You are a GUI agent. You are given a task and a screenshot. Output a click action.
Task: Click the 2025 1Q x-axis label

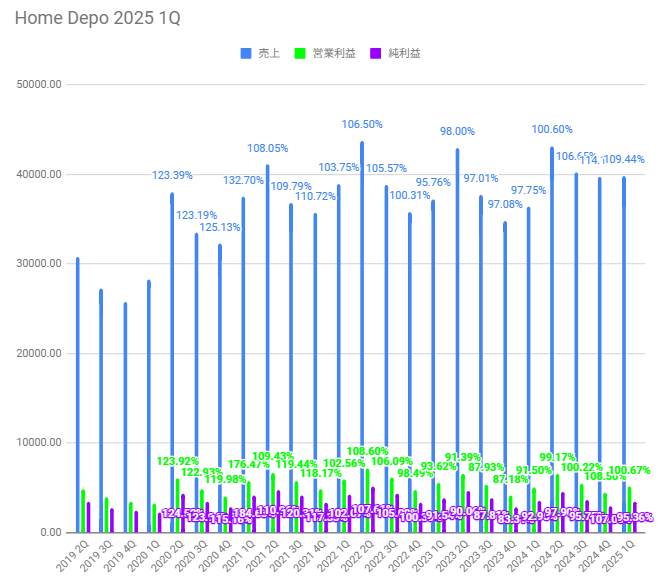tap(618, 557)
